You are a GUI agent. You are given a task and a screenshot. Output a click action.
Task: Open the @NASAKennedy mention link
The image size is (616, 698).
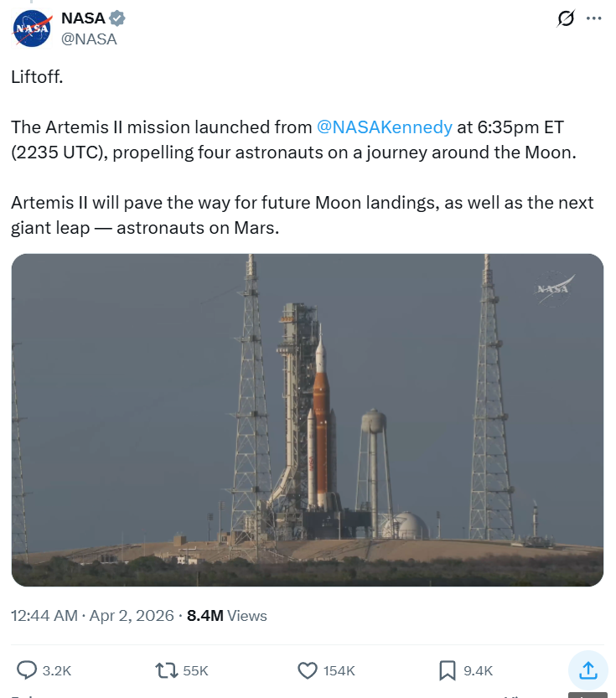coord(385,127)
